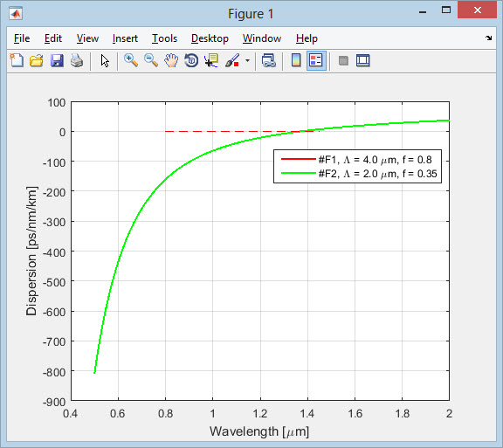Toggle the Brush data tool

[232, 60]
